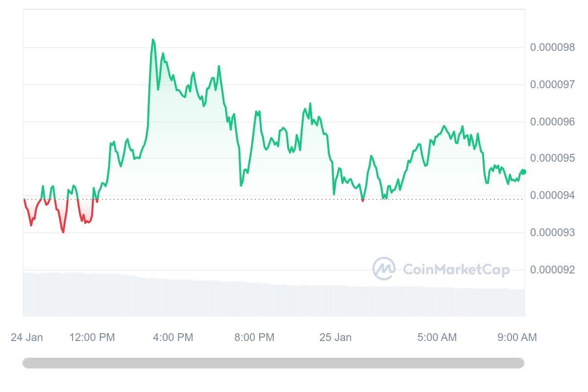Select the 5:00 AM time label

click(x=437, y=338)
